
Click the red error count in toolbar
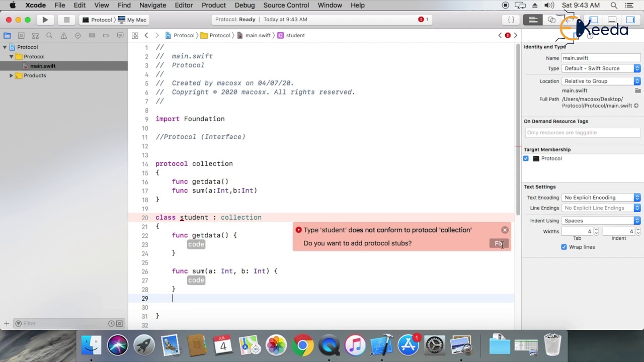[423, 20]
